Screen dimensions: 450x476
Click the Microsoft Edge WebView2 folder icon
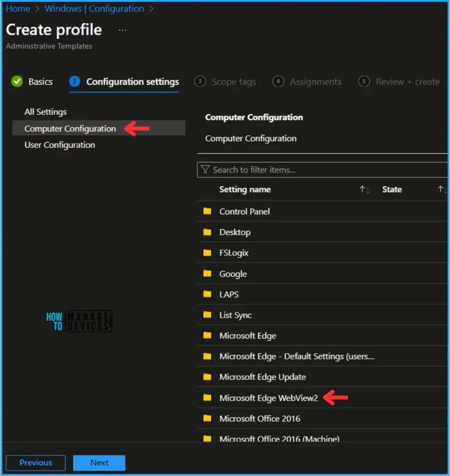click(207, 397)
